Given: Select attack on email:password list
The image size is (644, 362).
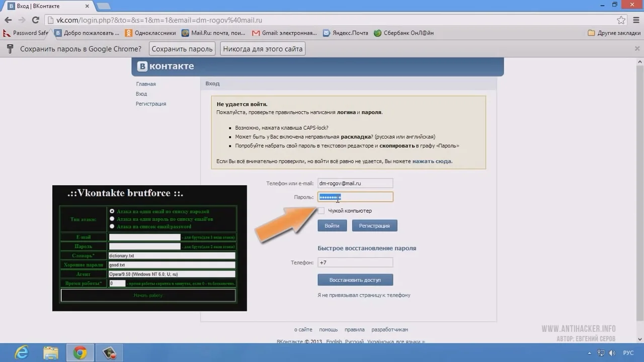Looking at the screenshot, I should [112, 226].
